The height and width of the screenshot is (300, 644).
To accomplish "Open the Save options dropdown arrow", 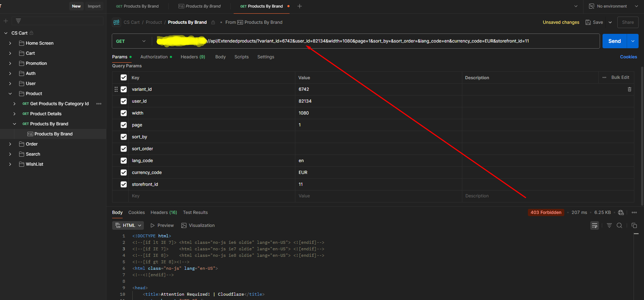I will (x=610, y=22).
